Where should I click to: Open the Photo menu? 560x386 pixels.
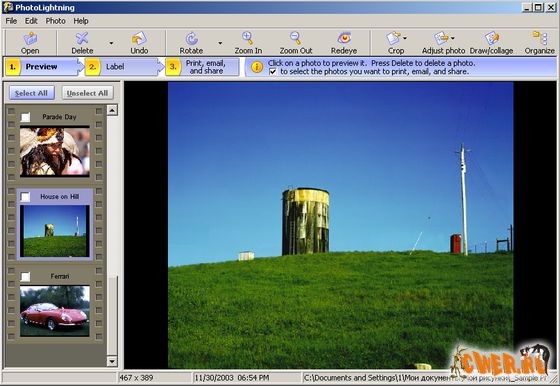tap(55, 21)
